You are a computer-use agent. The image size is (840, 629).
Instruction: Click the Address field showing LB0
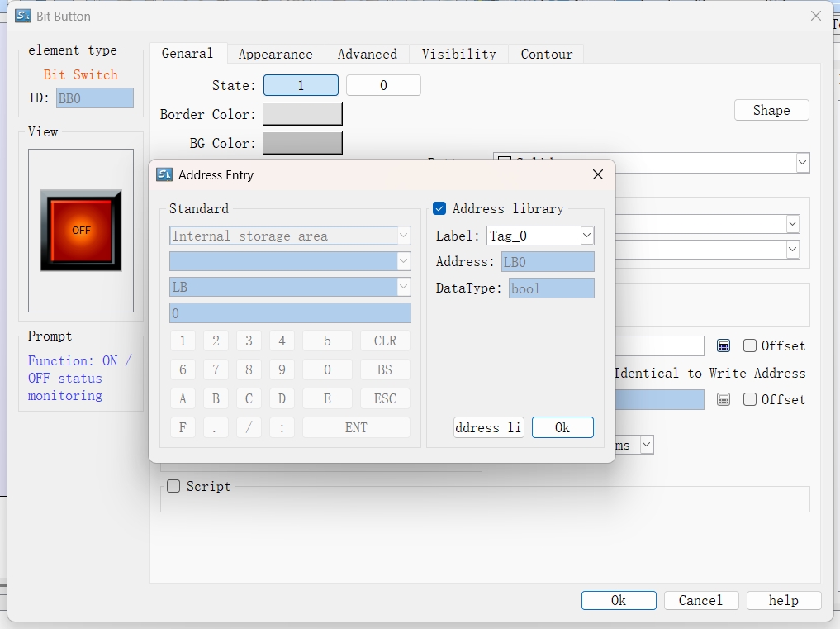tap(547, 262)
